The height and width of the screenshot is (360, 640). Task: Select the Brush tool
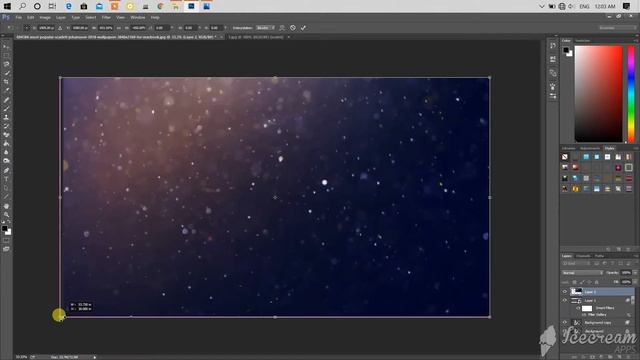click(x=6, y=109)
